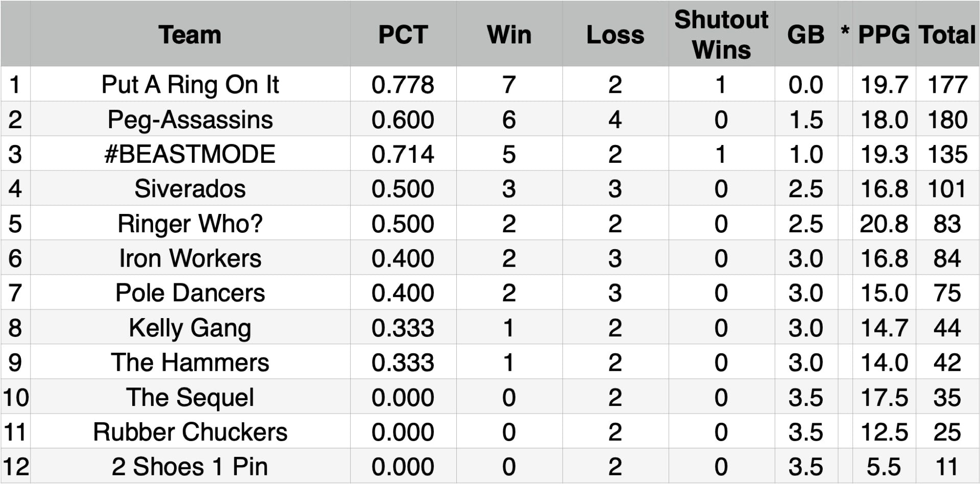Click the Total value 180
Viewport: 980px width, 484px height.
[x=947, y=119]
